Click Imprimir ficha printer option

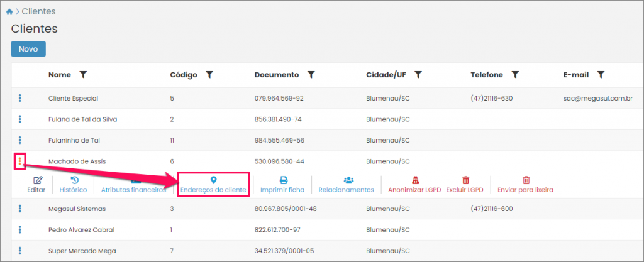(x=282, y=184)
